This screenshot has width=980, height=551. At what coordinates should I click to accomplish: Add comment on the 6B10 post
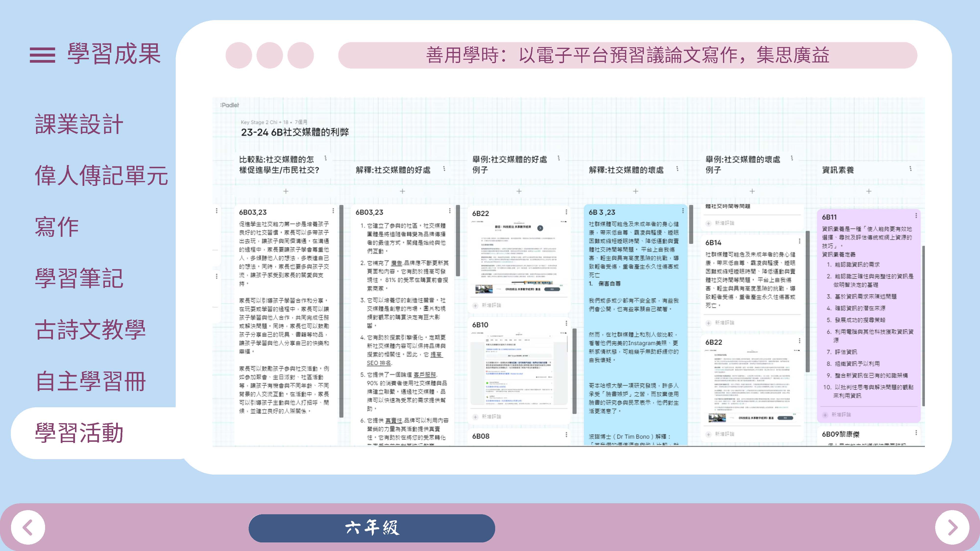[487, 417]
